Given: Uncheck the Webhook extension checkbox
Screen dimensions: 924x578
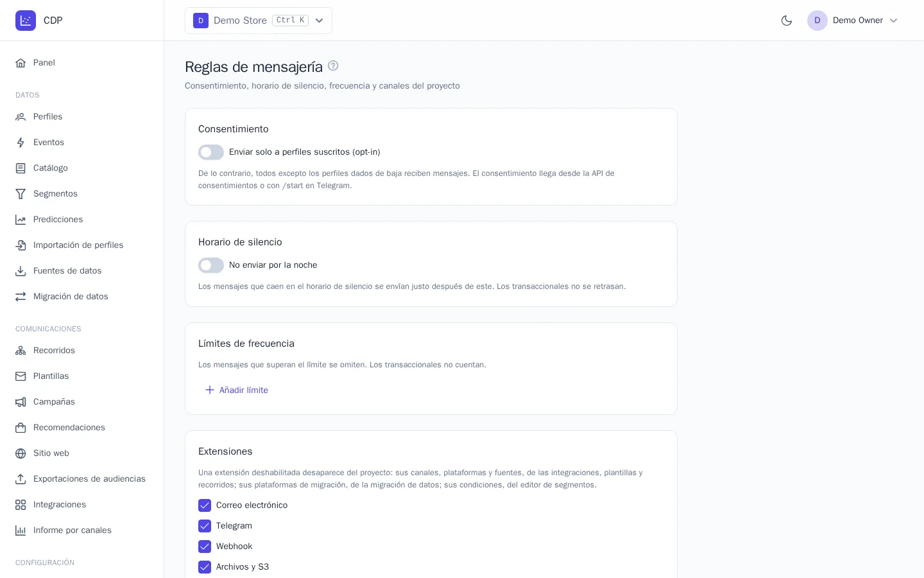Looking at the screenshot, I should click(x=205, y=547).
